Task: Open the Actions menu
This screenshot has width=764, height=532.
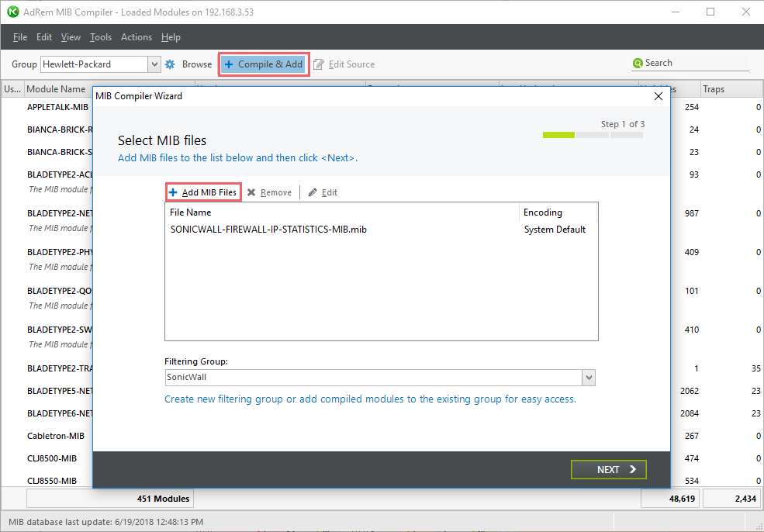Action: 137,37
